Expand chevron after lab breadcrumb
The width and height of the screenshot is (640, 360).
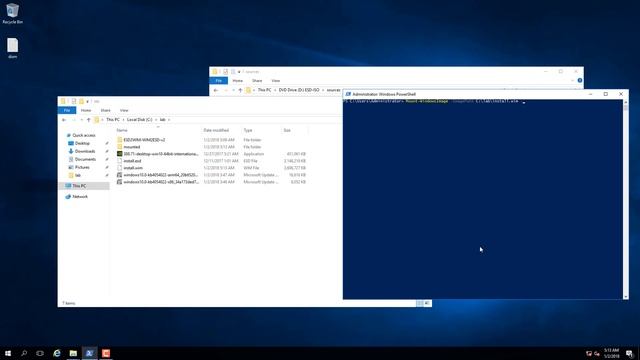(x=169, y=120)
